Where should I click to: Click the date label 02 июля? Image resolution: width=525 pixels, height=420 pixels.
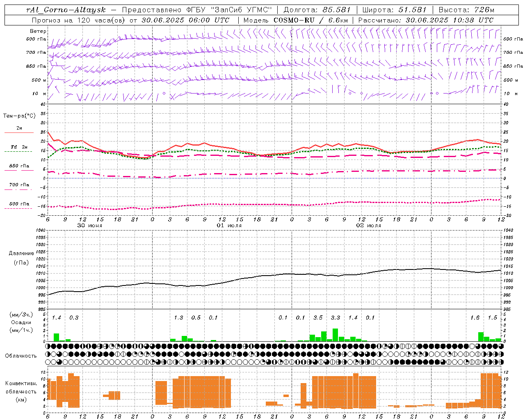368,226
